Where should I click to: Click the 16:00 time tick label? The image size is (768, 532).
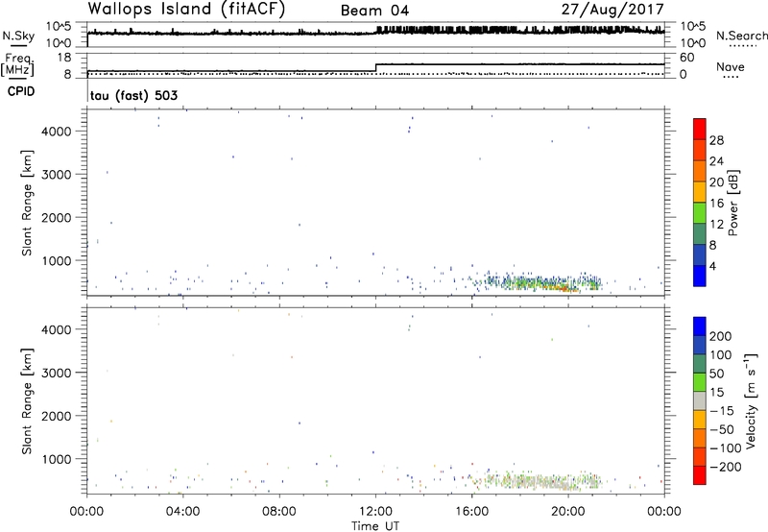(x=471, y=512)
